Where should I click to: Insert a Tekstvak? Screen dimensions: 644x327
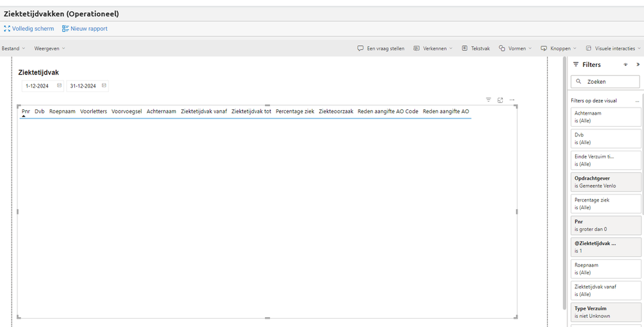476,48
